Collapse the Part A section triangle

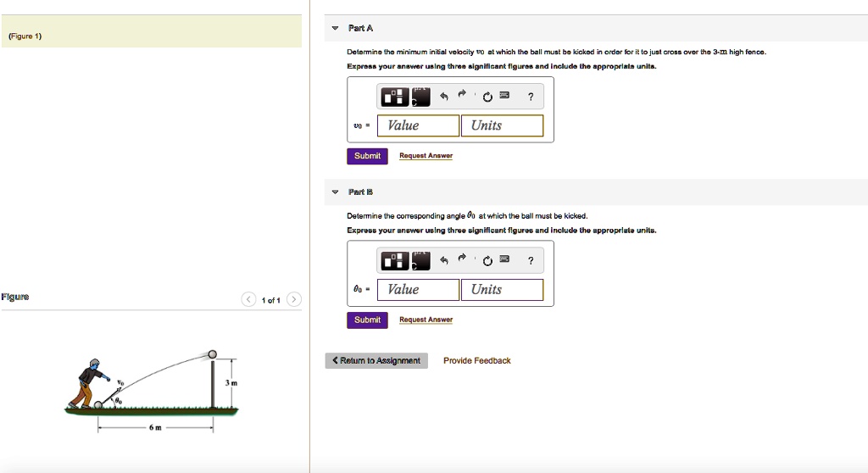tap(335, 29)
